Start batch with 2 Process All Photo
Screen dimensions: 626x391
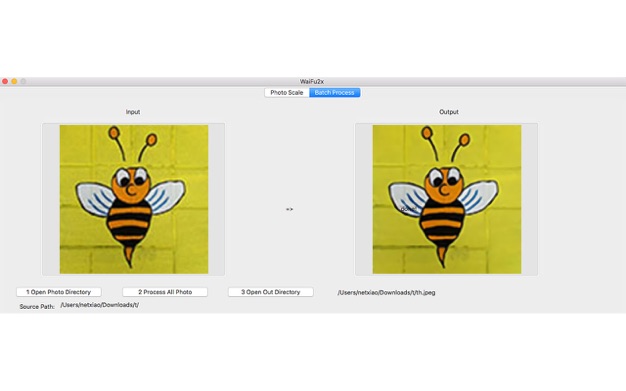coord(165,292)
